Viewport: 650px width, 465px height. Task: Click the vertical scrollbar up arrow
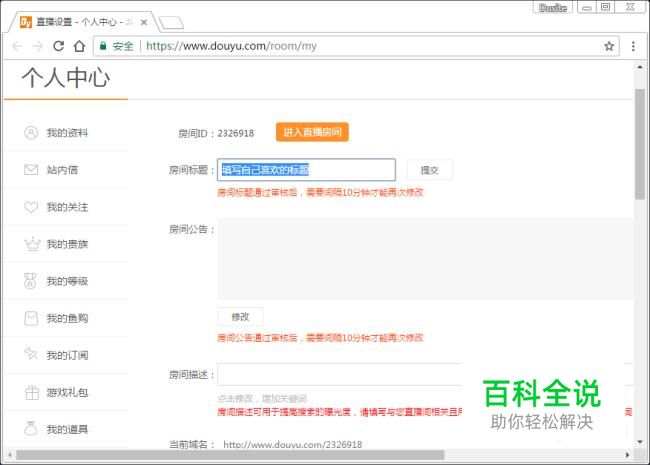(x=640, y=67)
